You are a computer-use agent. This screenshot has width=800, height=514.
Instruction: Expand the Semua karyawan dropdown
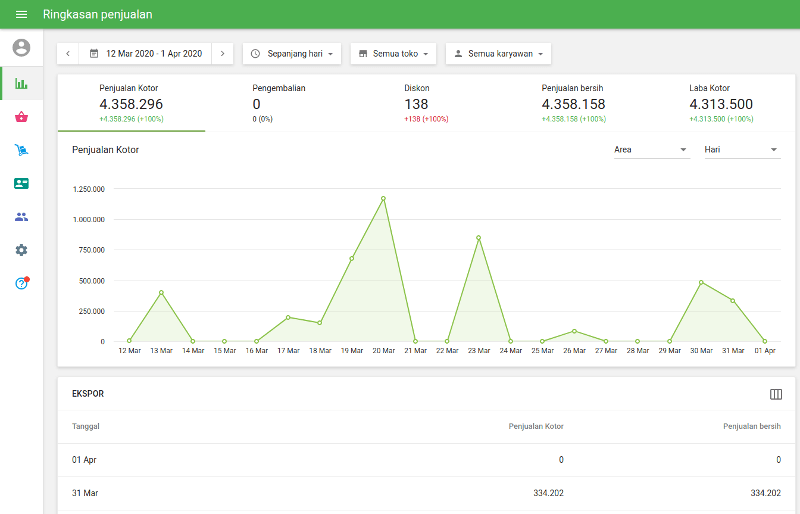click(x=498, y=53)
